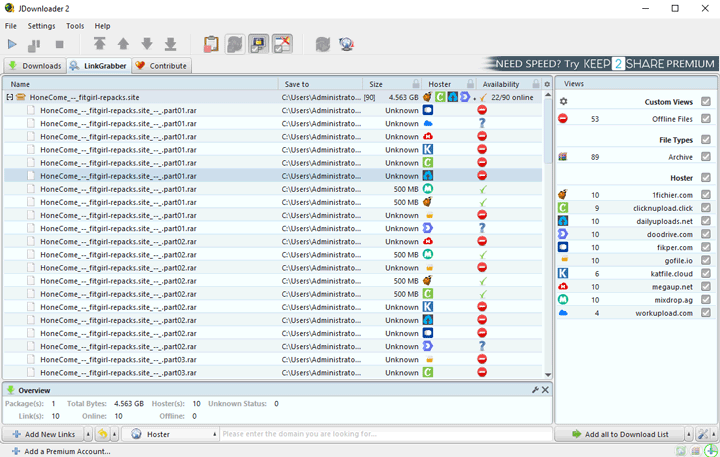Image resolution: width=720 pixels, height=457 pixels.
Task: Click the reconnect now icon
Action: click(x=323, y=44)
